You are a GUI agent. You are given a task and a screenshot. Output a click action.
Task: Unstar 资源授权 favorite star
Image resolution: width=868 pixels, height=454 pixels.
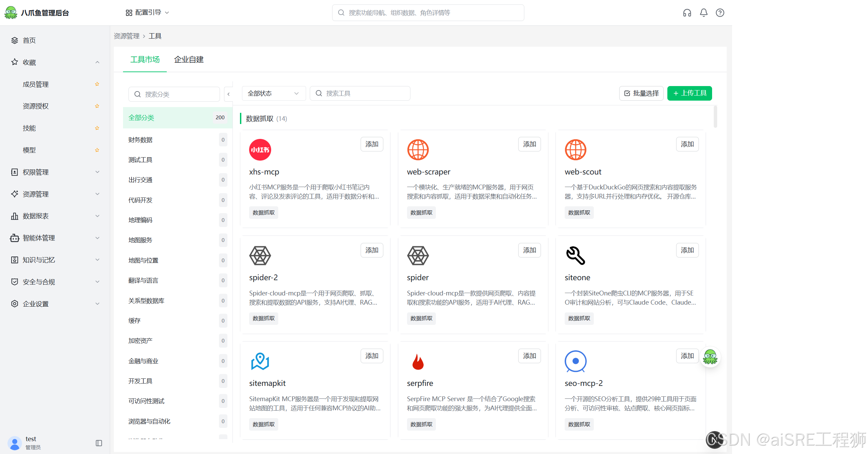pyautogui.click(x=97, y=106)
